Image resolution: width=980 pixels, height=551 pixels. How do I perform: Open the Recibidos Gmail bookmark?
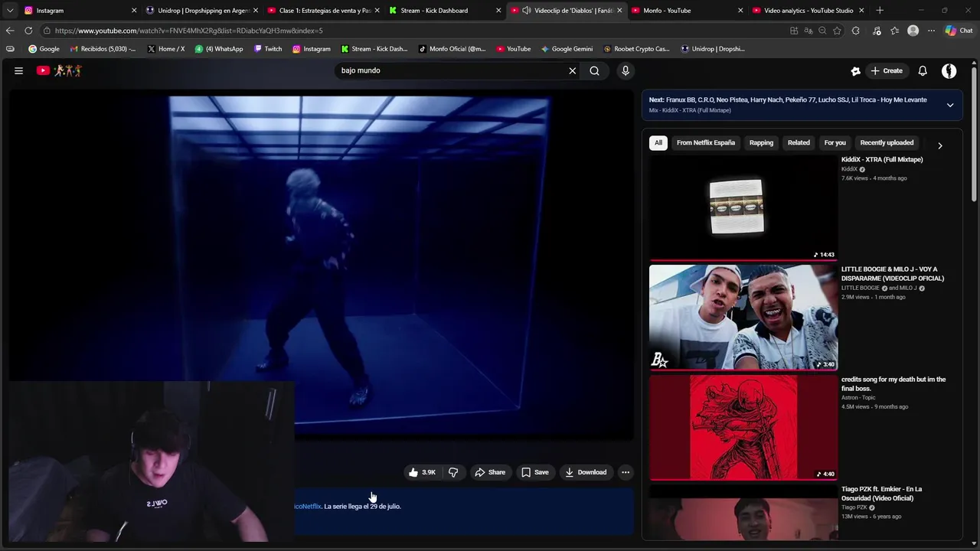[x=103, y=49]
